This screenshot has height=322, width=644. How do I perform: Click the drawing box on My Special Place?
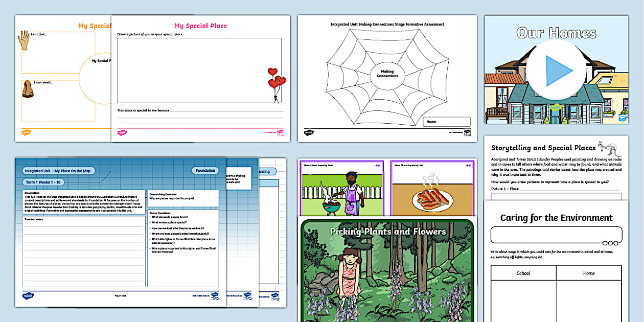click(199, 71)
